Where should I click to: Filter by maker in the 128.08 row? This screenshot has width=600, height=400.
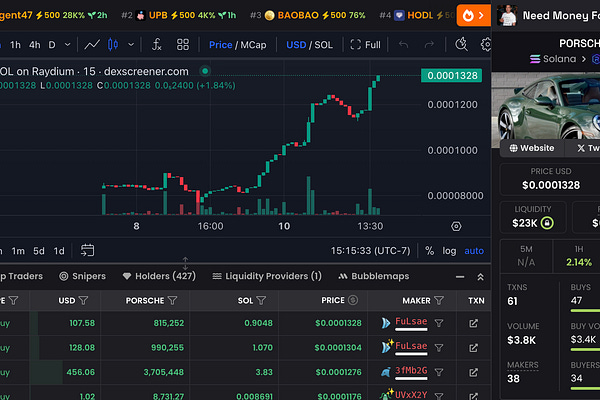click(439, 348)
